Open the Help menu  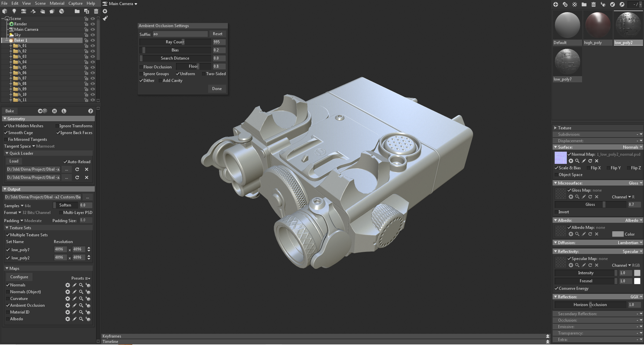pos(91,3)
